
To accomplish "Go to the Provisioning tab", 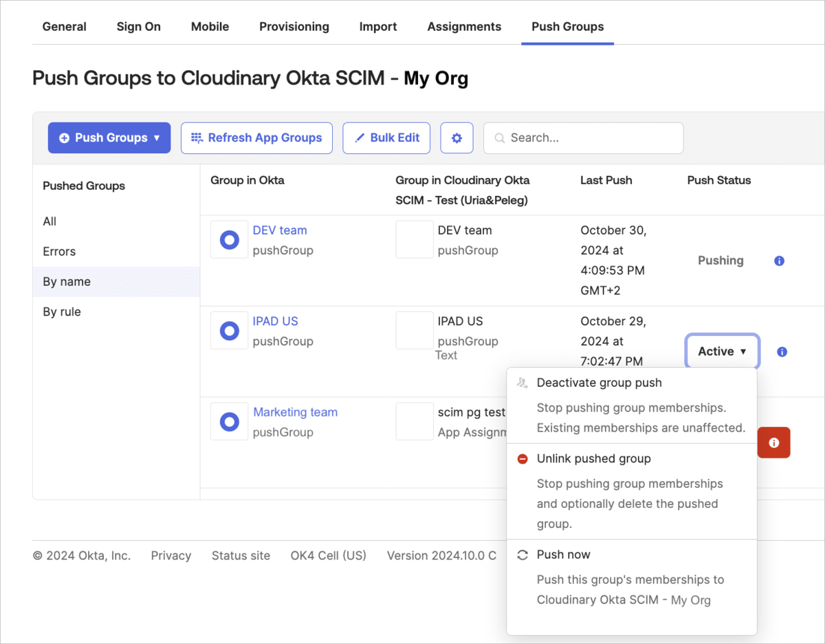I will click(x=294, y=27).
